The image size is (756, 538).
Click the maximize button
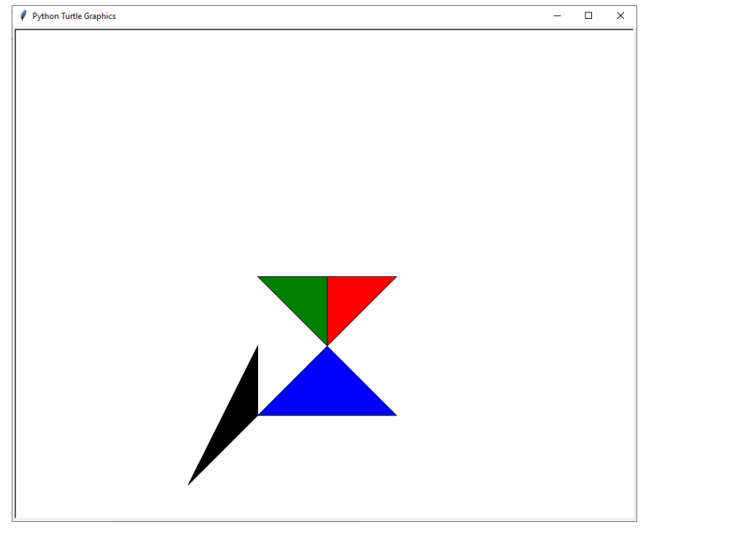[x=588, y=15]
